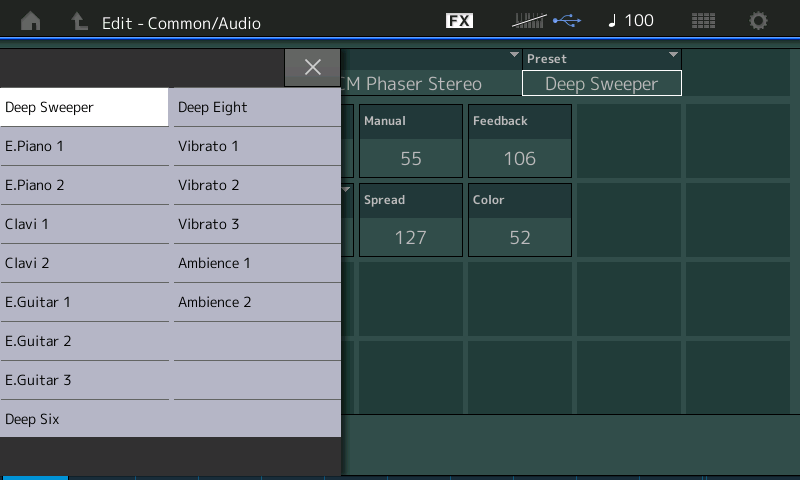Tap the FX indicator icon
This screenshot has height=480, width=800.
459,21
